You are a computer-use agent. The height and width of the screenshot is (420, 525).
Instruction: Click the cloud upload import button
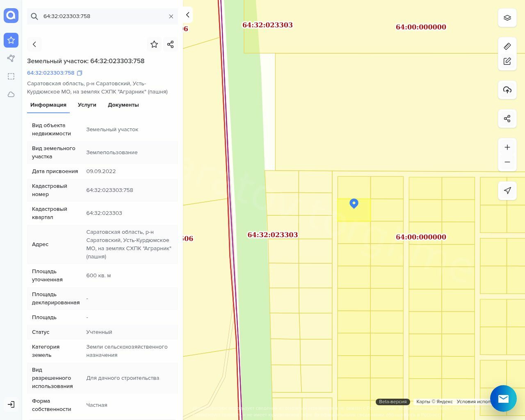[x=507, y=90]
